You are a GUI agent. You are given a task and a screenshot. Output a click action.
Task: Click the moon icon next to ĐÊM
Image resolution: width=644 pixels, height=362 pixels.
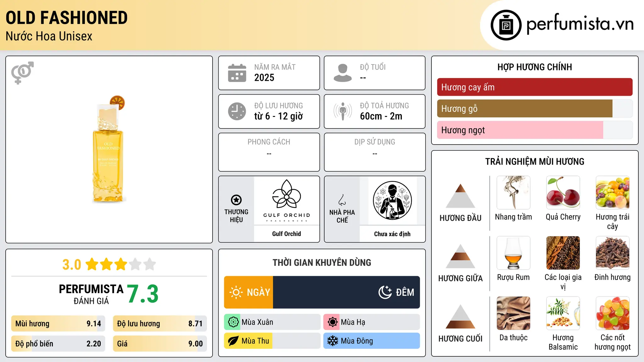385,292
